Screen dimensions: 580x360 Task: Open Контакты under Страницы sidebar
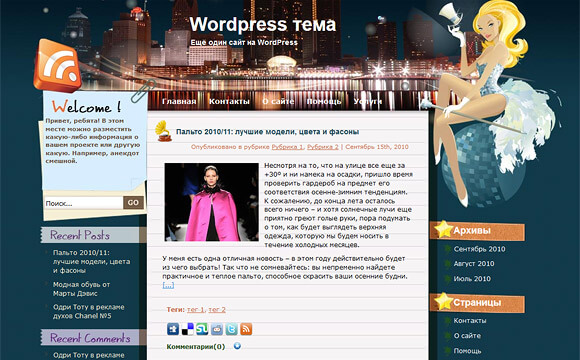tap(470, 321)
